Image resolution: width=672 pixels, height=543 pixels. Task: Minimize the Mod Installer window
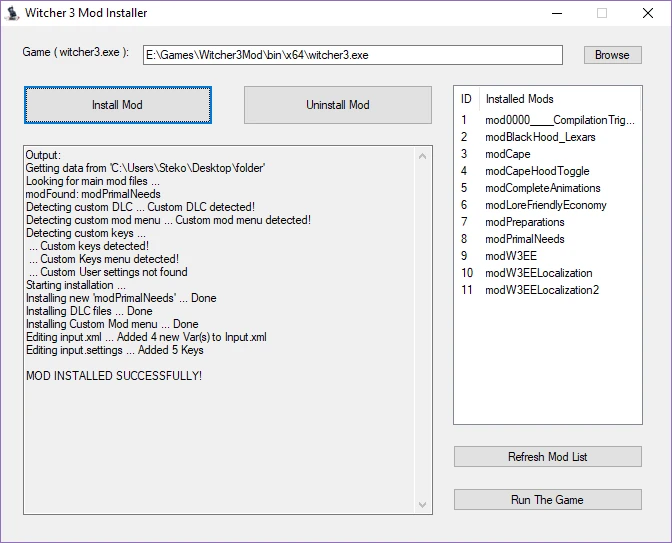pyautogui.click(x=557, y=13)
